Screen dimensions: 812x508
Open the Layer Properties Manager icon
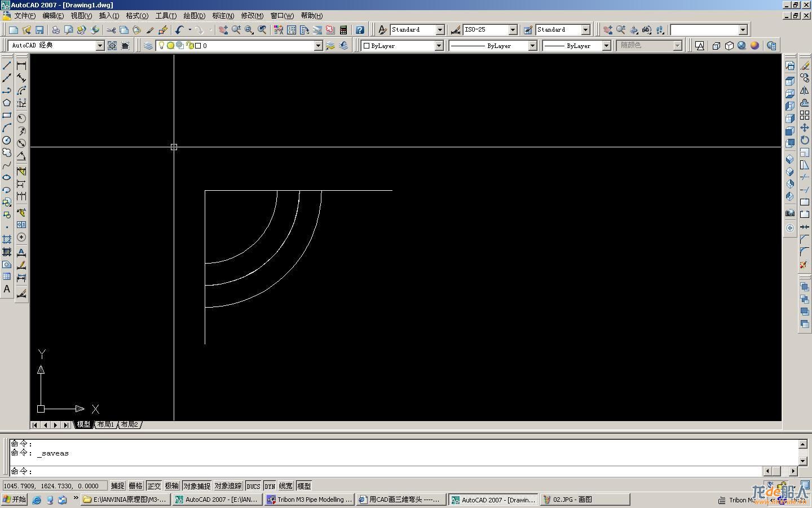click(x=148, y=46)
